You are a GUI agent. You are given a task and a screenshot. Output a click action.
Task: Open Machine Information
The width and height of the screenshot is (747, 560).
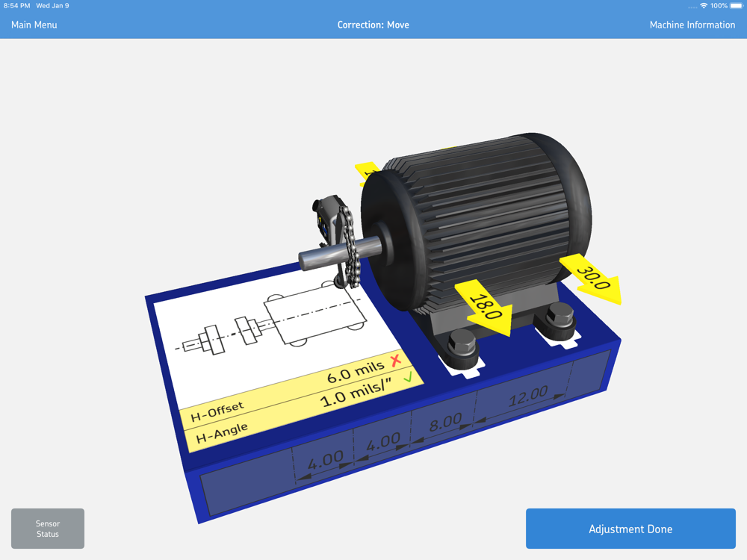(692, 25)
